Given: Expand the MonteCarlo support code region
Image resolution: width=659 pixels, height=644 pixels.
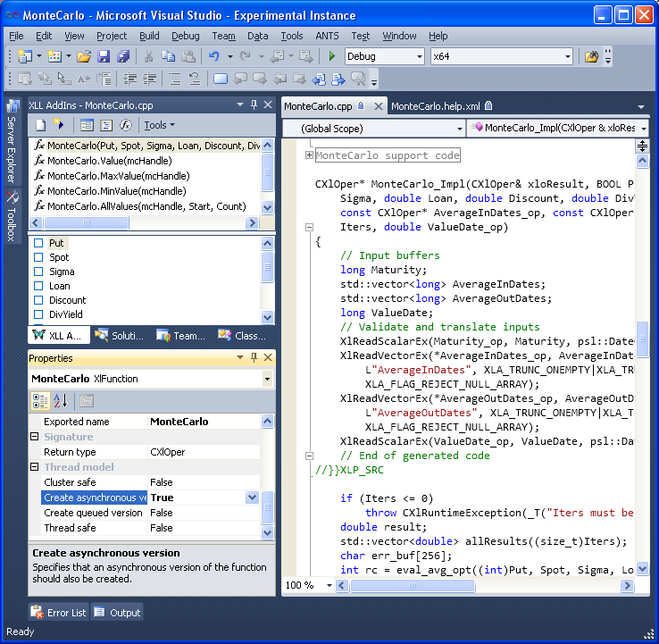Looking at the screenshot, I should [x=309, y=155].
